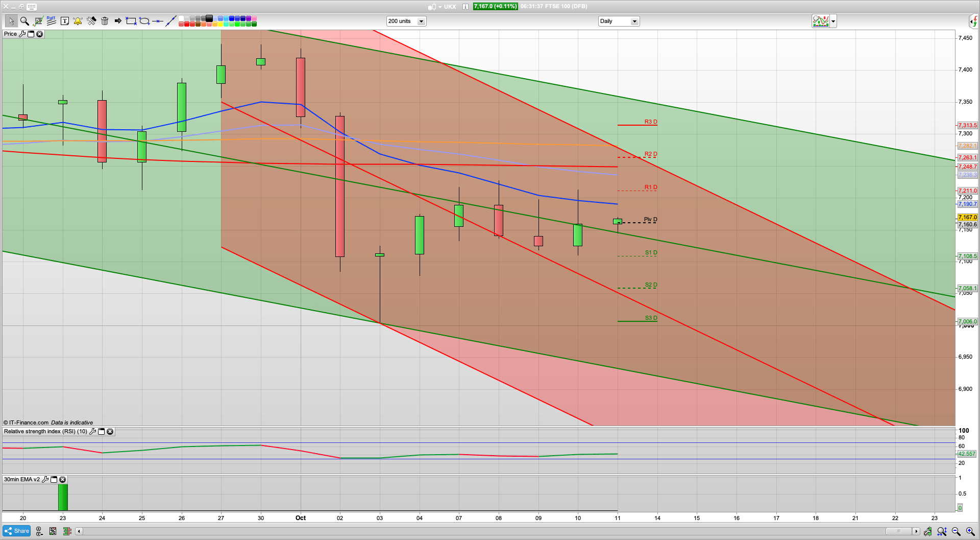Remove the 30min EMA v2 panel
This screenshot has width=980, height=540.
pos(62,479)
